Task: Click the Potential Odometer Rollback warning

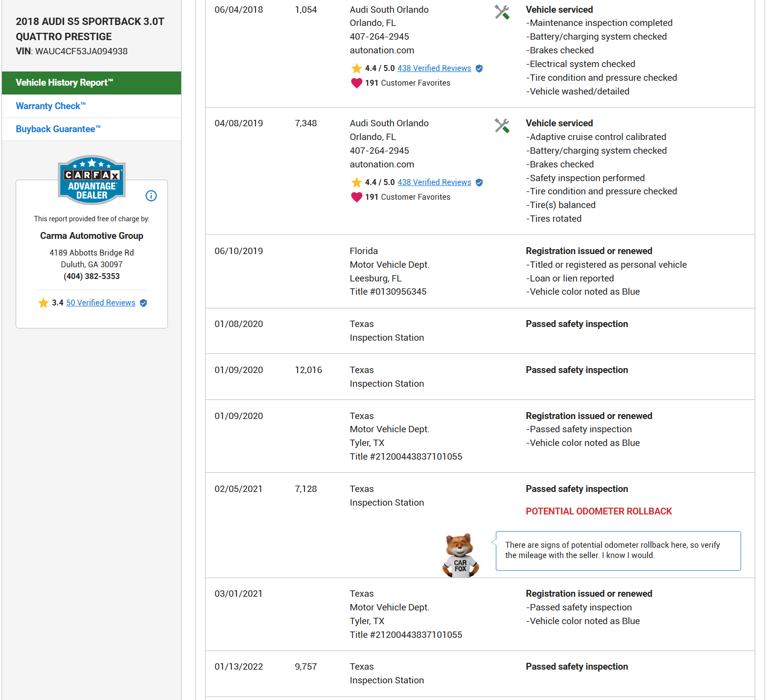Action: [x=599, y=512]
